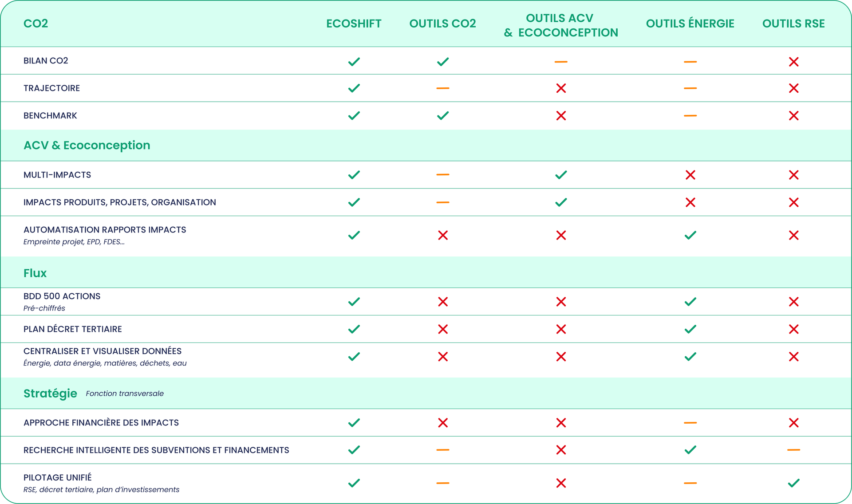Click the CENTRALISER ET VISUALISER DONNÉES label
This screenshot has height=504, width=852.
(x=103, y=351)
